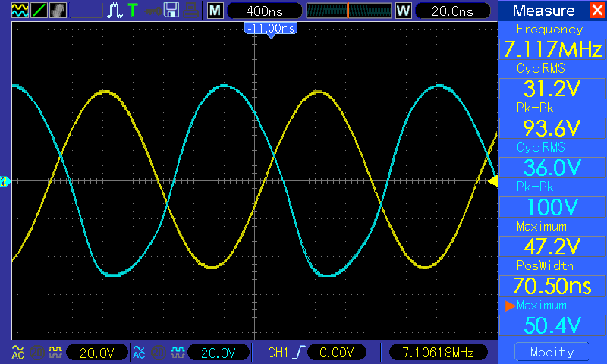
Task: Click the yellow CH1 AC coupling icon
Action: 17,352
